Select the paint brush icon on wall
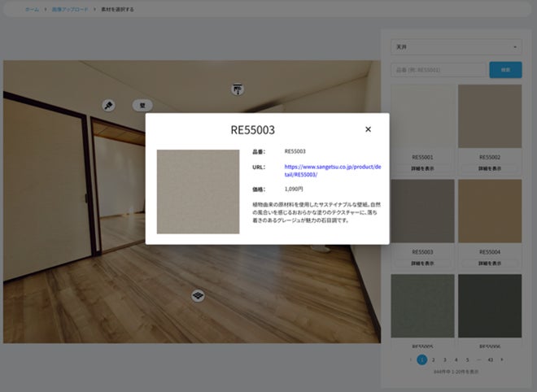Screen dimensions: 537x392 108,105
